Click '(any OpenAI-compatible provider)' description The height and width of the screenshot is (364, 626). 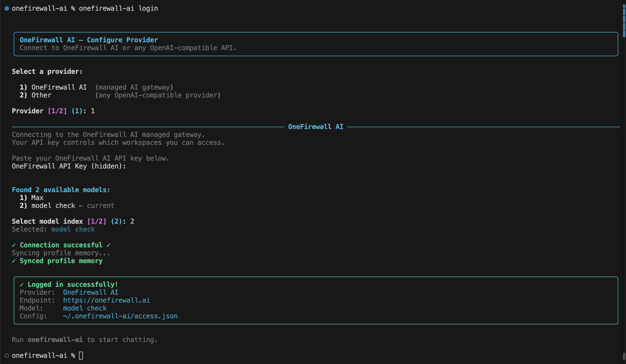click(158, 95)
